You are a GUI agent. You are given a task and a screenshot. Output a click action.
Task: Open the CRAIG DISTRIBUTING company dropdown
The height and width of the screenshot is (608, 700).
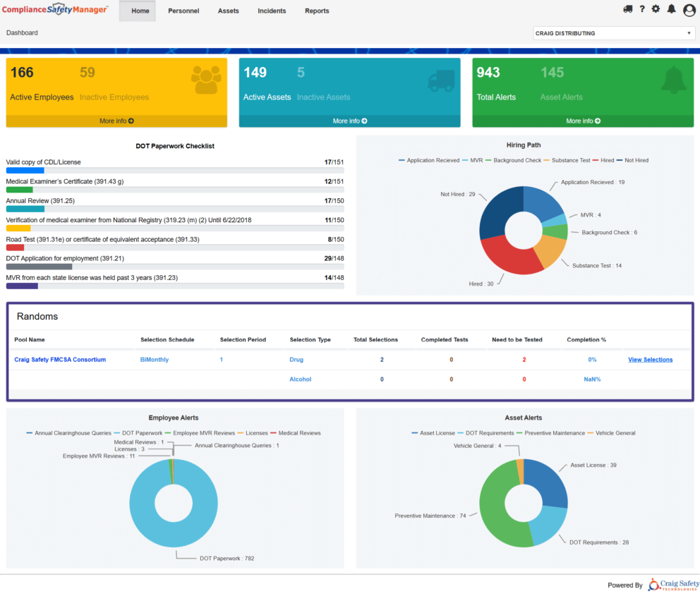pos(612,32)
